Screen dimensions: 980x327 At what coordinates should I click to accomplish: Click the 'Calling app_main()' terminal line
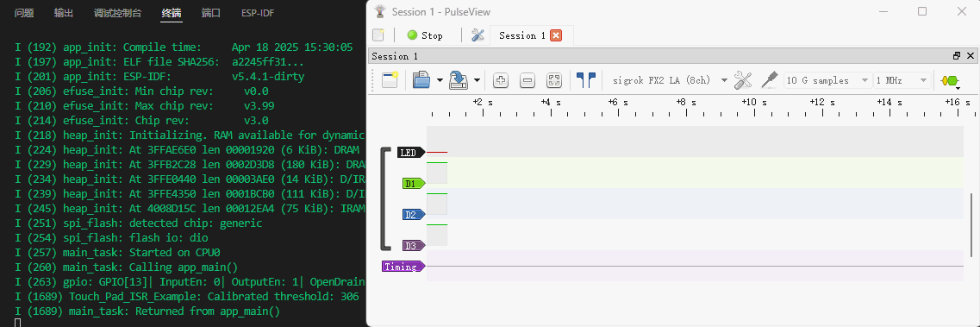tap(126, 267)
